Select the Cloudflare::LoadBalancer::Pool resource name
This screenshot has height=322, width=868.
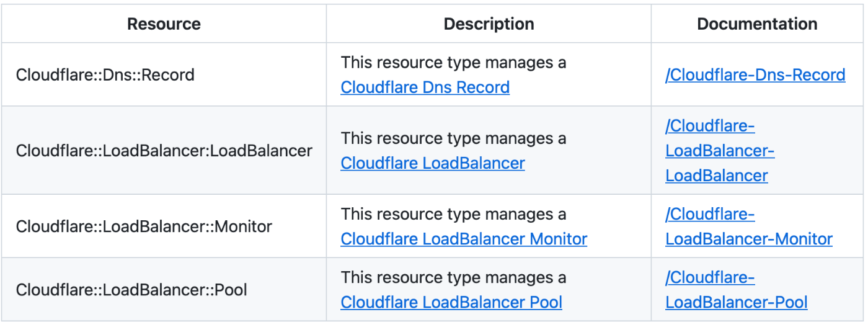tap(131, 290)
